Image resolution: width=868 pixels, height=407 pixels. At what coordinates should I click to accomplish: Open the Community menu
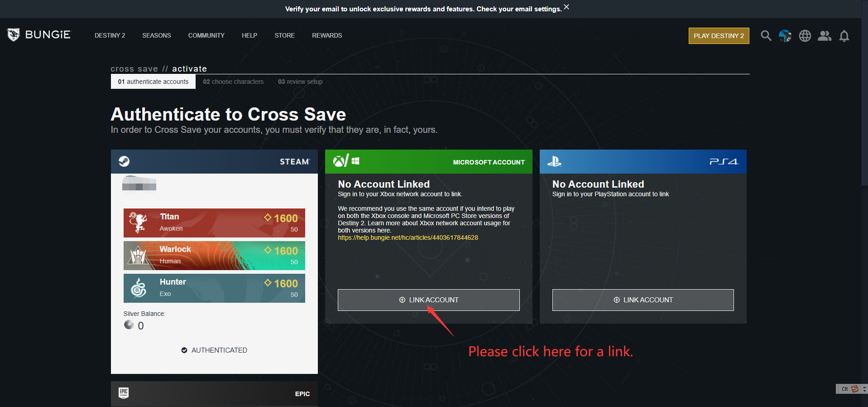point(206,35)
